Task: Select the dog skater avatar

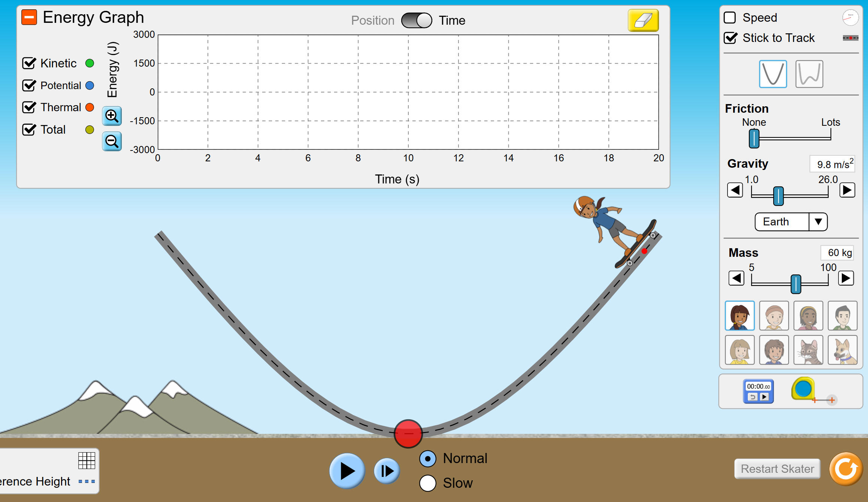Action: [843, 350]
